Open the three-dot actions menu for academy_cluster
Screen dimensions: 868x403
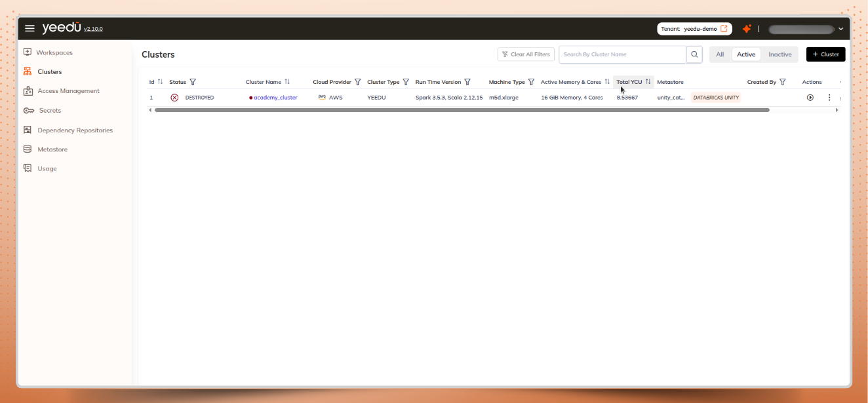click(x=829, y=97)
